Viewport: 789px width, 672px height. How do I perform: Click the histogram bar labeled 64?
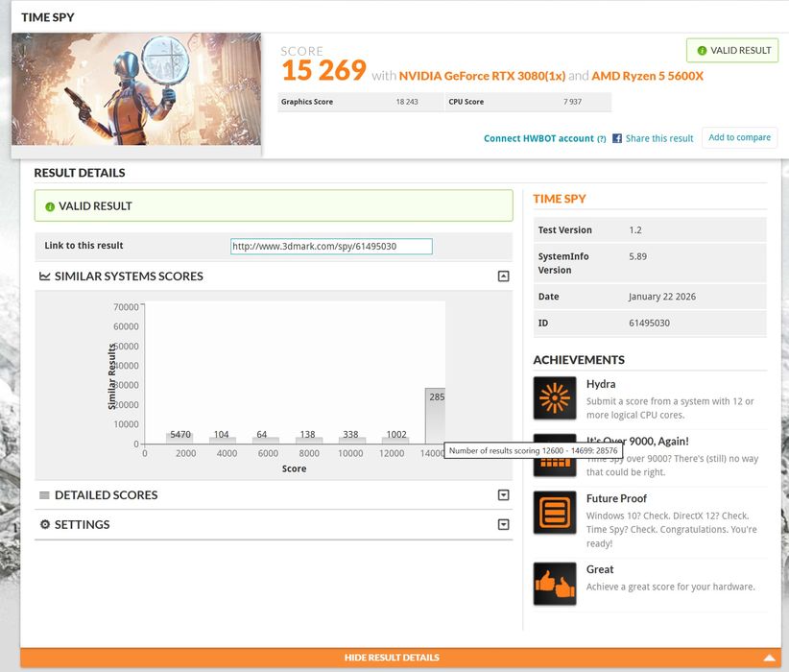tap(266, 441)
